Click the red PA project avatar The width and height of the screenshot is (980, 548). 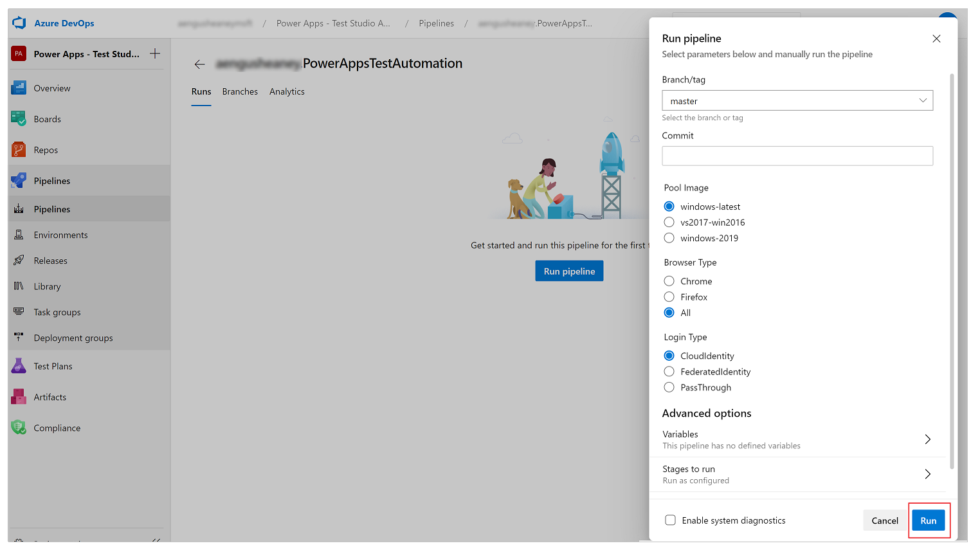click(19, 54)
